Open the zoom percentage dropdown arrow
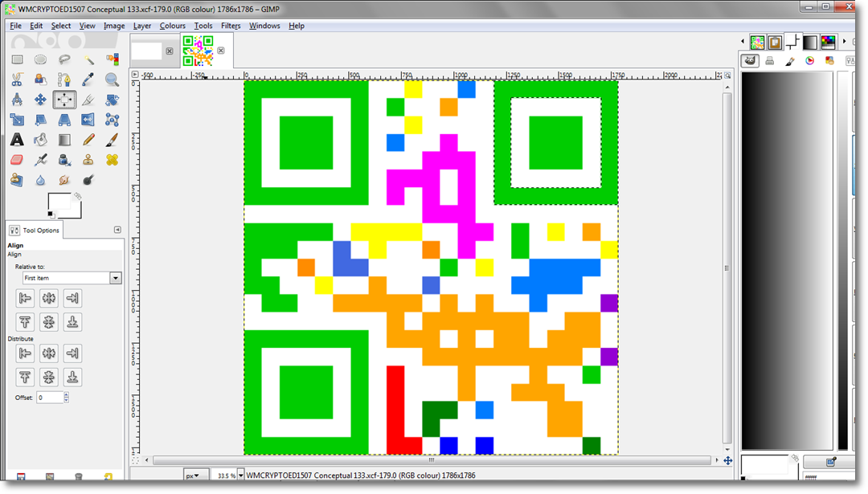 click(240, 476)
